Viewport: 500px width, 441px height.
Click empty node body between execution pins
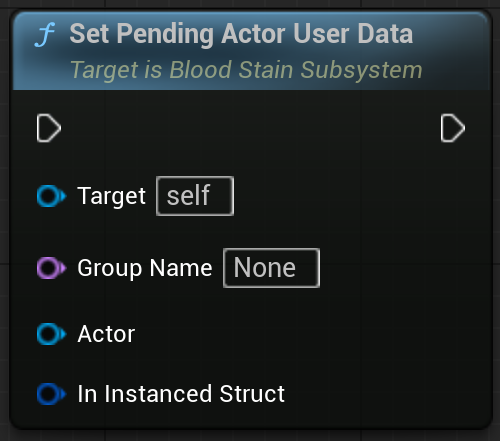[x=250, y=128]
